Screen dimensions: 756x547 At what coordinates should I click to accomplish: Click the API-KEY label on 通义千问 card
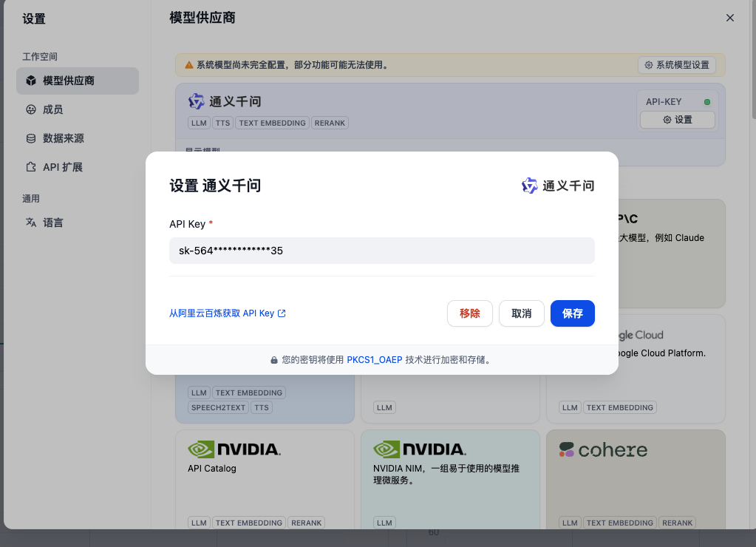point(664,102)
